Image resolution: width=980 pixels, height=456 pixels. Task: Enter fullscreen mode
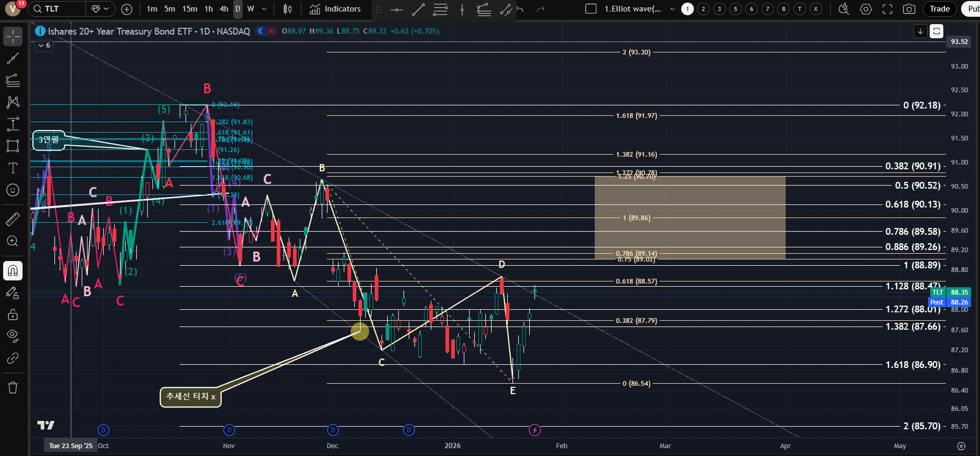(887, 9)
